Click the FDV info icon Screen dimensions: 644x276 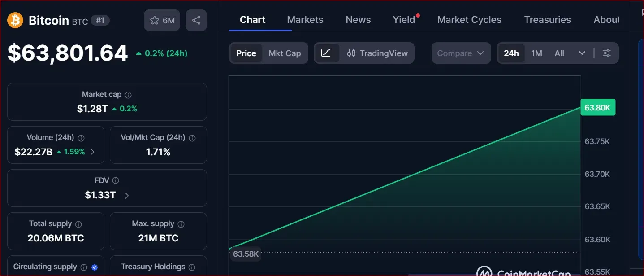(x=116, y=180)
